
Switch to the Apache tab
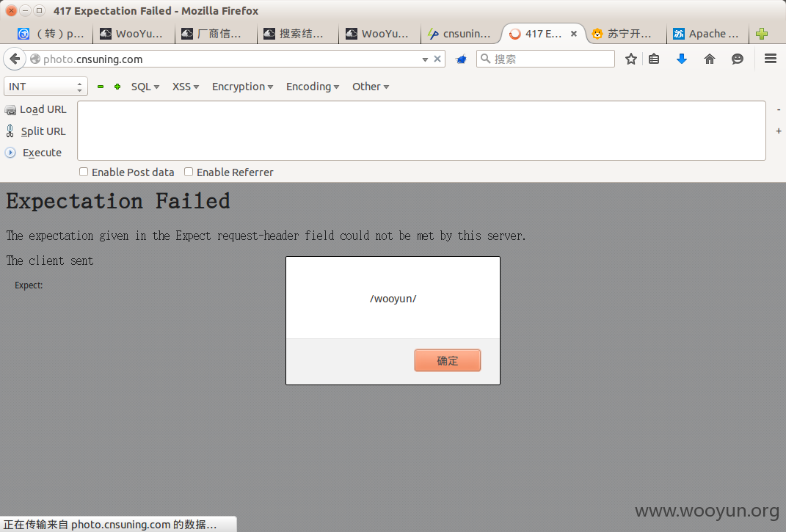(707, 34)
